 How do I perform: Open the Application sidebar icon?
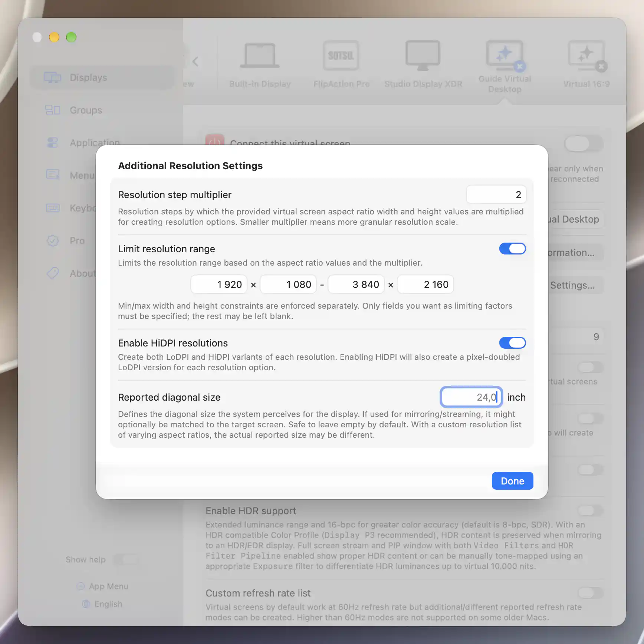[53, 142]
